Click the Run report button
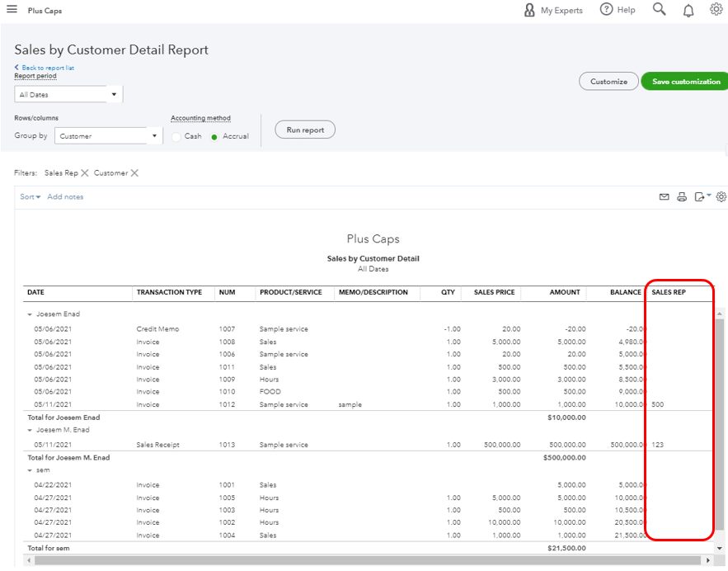This screenshot has width=728, height=571. click(x=304, y=130)
